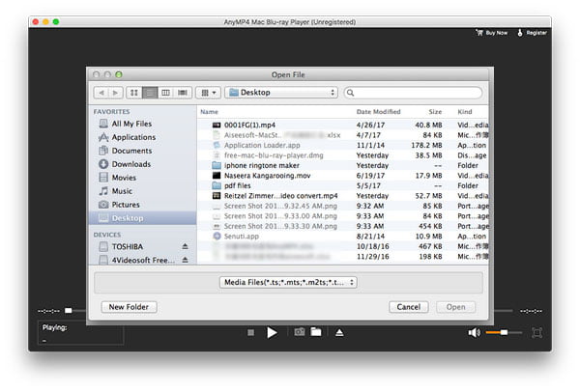Start playback with the Play button

[x=272, y=332]
